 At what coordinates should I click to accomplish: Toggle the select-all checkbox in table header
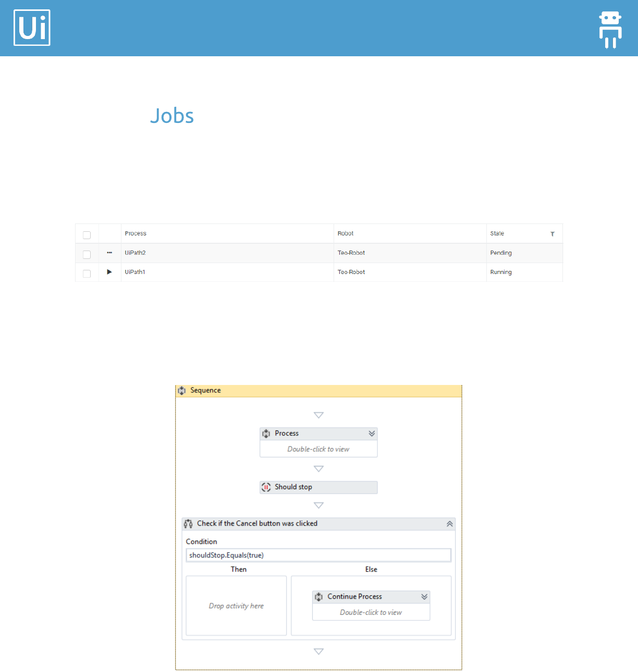(87, 235)
